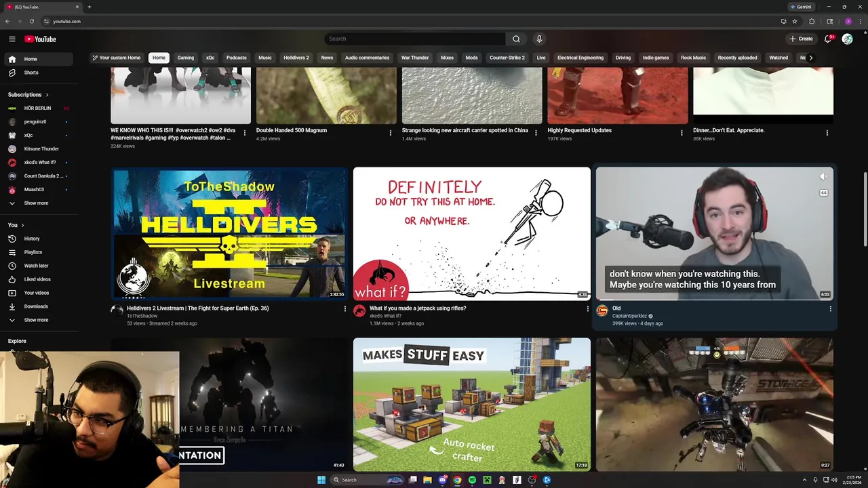
Task: Open a new browser tab
Action: tap(89, 7)
